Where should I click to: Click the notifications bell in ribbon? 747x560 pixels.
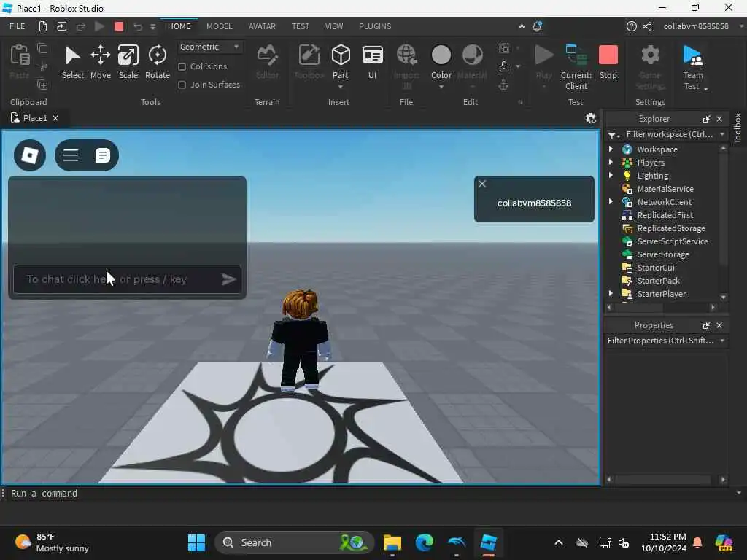coord(538,26)
